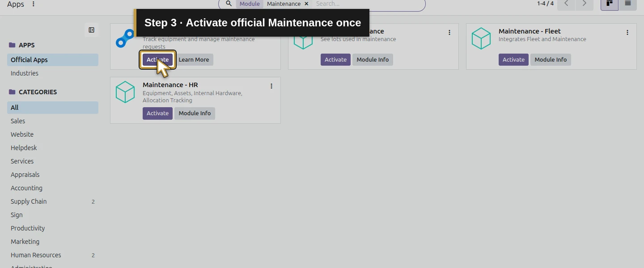Filter by the Accounting category
Viewport: 644px width, 268px height.
coord(53,188)
